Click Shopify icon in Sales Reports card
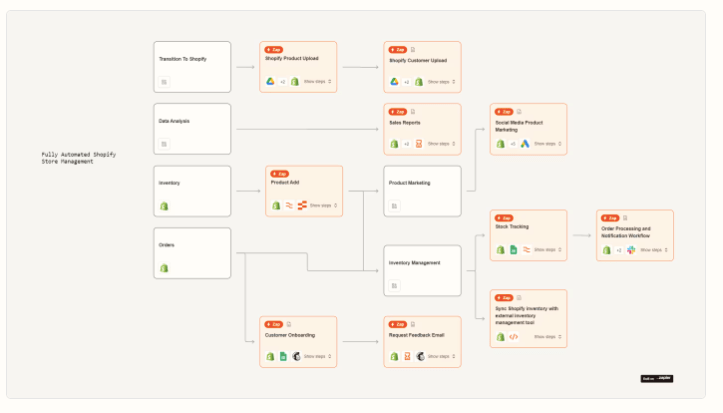Viewport: 723px width, 413px height. pos(394,144)
